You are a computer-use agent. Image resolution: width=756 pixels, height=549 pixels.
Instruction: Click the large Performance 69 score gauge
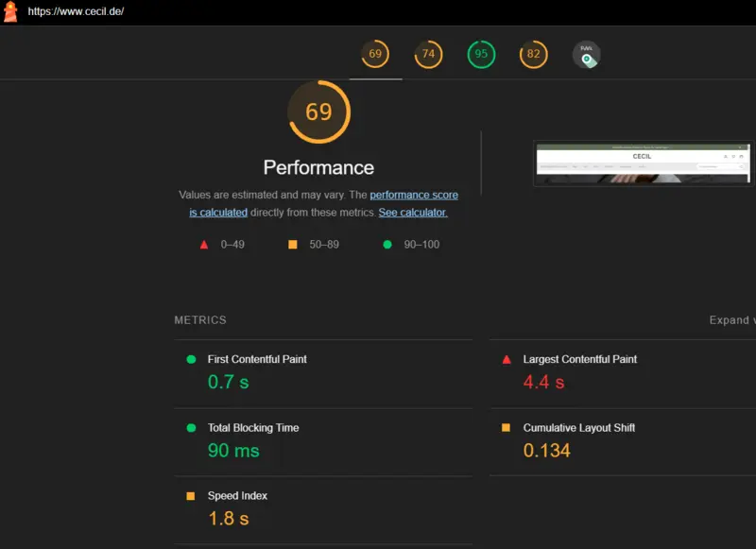point(318,112)
